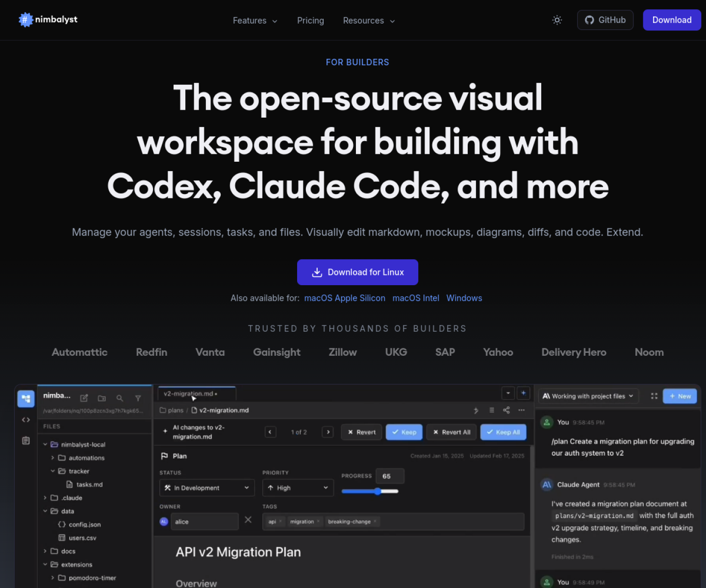The height and width of the screenshot is (588, 706).
Task: Expand the docs folder
Action: coord(45,551)
